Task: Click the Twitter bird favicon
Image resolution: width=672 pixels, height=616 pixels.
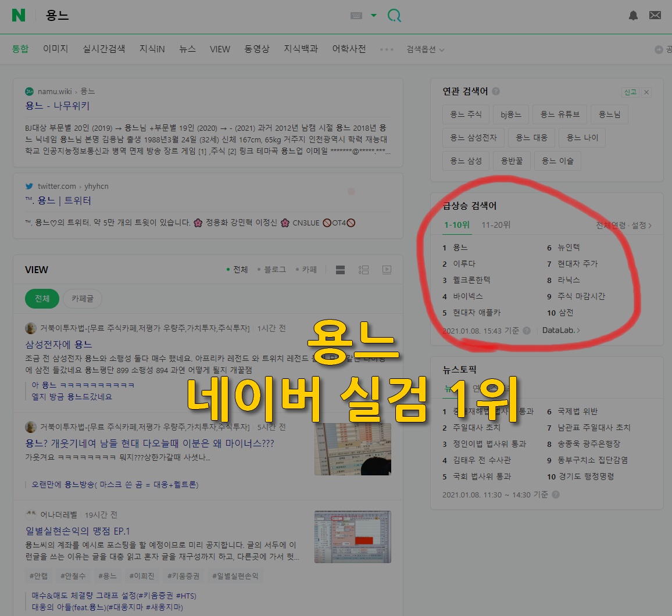Action: pyautogui.click(x=29, y=186)
